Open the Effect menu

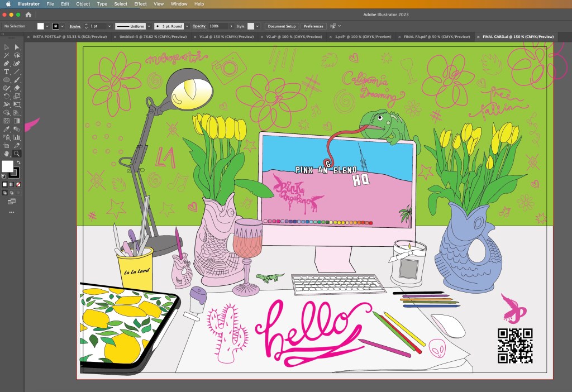coord(140,4)
